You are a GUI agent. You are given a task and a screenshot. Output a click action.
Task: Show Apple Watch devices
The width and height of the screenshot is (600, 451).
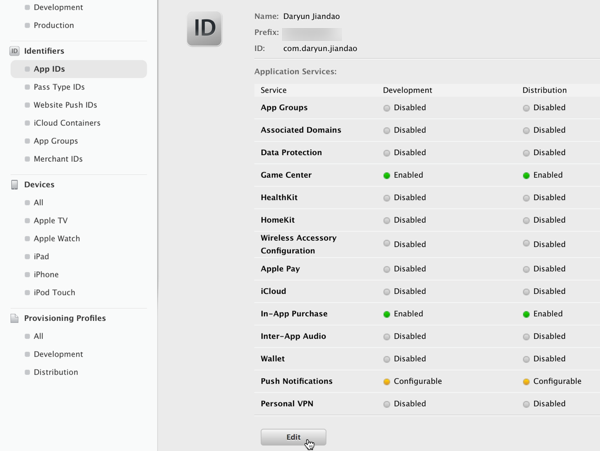pos(56,239)
